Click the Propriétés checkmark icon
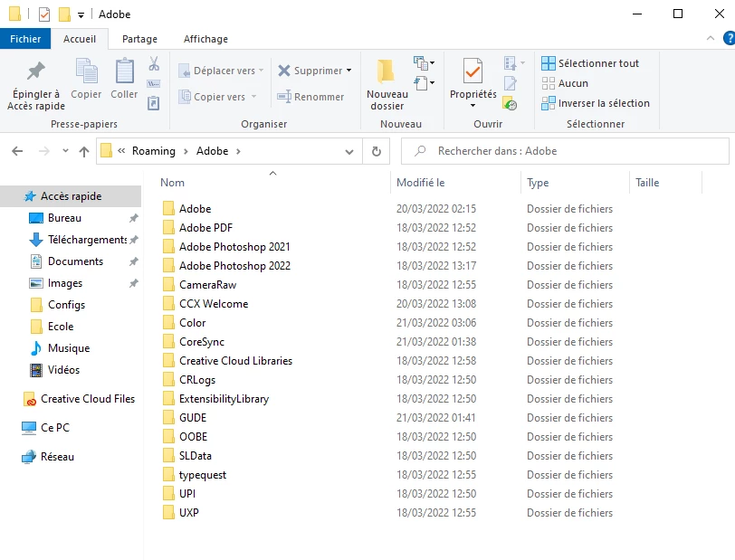This screenshot has height=560, width=735. coord(472,71)
